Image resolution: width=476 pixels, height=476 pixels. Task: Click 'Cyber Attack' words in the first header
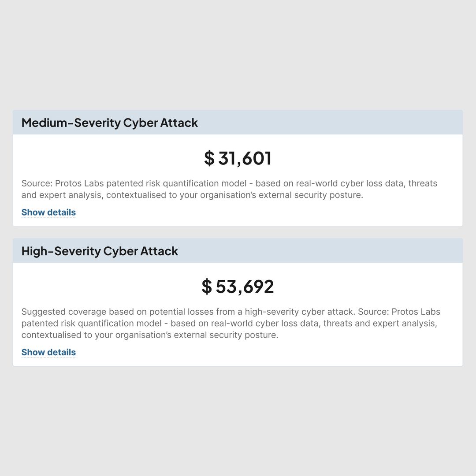(x=160, y=123)
